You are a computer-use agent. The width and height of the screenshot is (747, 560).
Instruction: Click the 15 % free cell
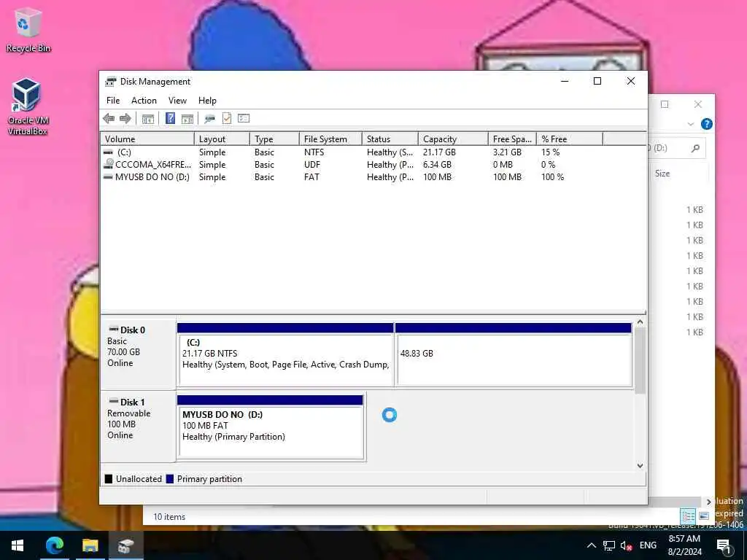pos(550,152)
